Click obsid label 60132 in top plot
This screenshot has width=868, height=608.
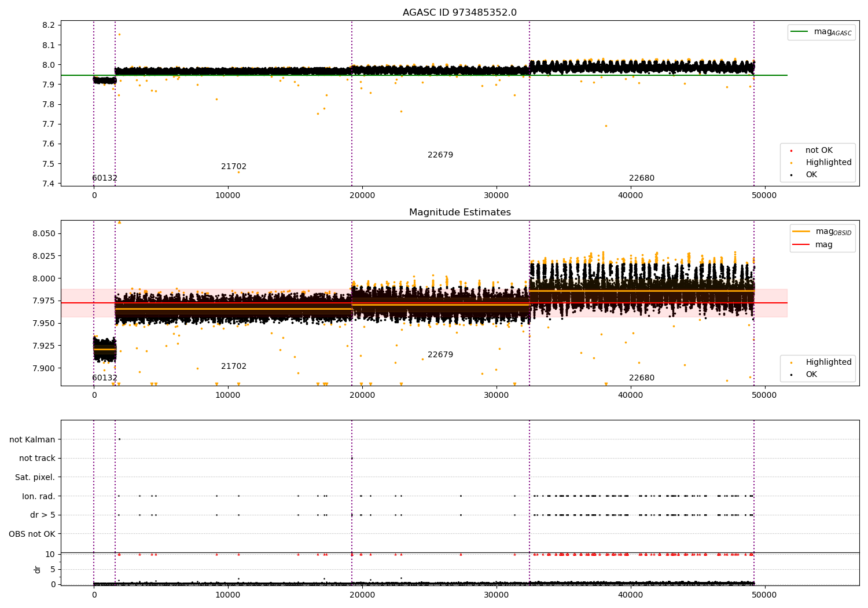[105, 178]
